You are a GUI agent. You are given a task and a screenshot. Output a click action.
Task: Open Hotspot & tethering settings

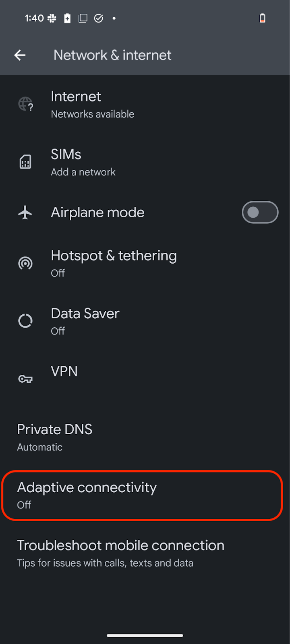point(114,263)
